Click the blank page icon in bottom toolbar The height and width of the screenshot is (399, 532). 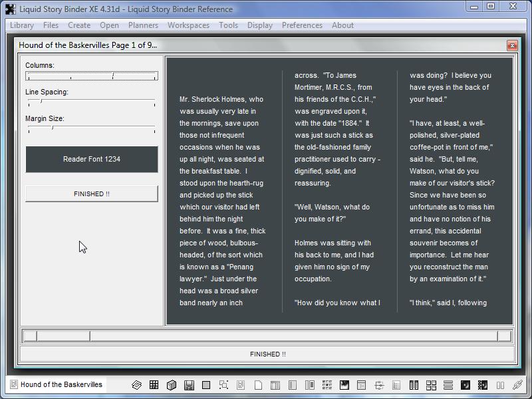pyautogui.click(x=258, y=385)
